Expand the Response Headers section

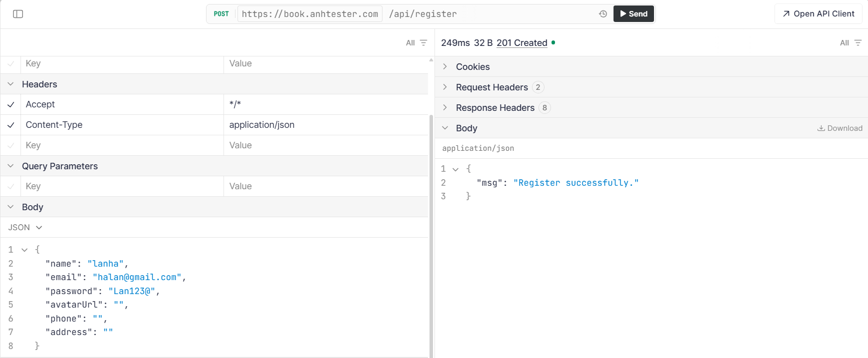(x=495, y=108)
